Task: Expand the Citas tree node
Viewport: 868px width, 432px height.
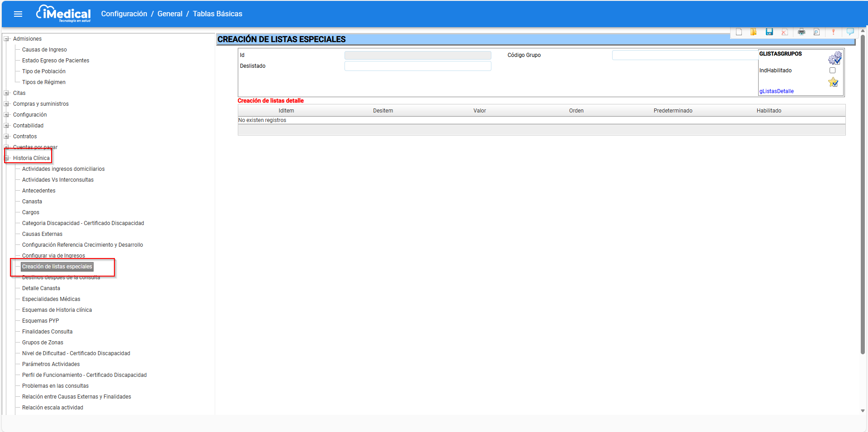Action: pyautogui.click(x=7, y=93)
